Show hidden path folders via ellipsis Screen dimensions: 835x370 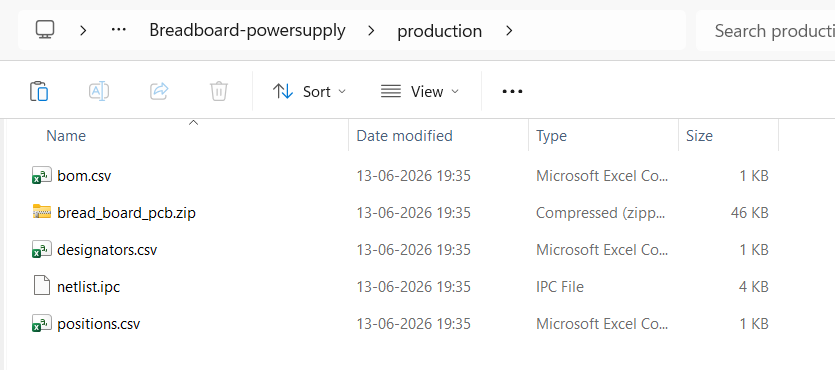pos(118,30)
